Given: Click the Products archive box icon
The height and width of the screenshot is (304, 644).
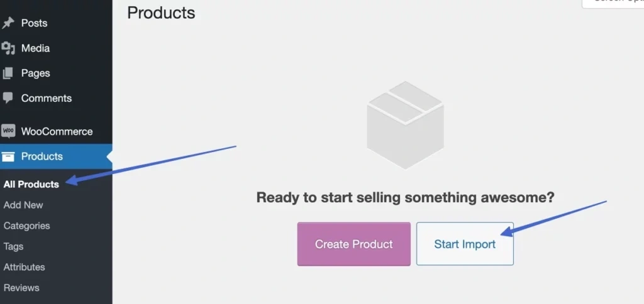Looking at the screenshot, I should (x=8, y=156).
